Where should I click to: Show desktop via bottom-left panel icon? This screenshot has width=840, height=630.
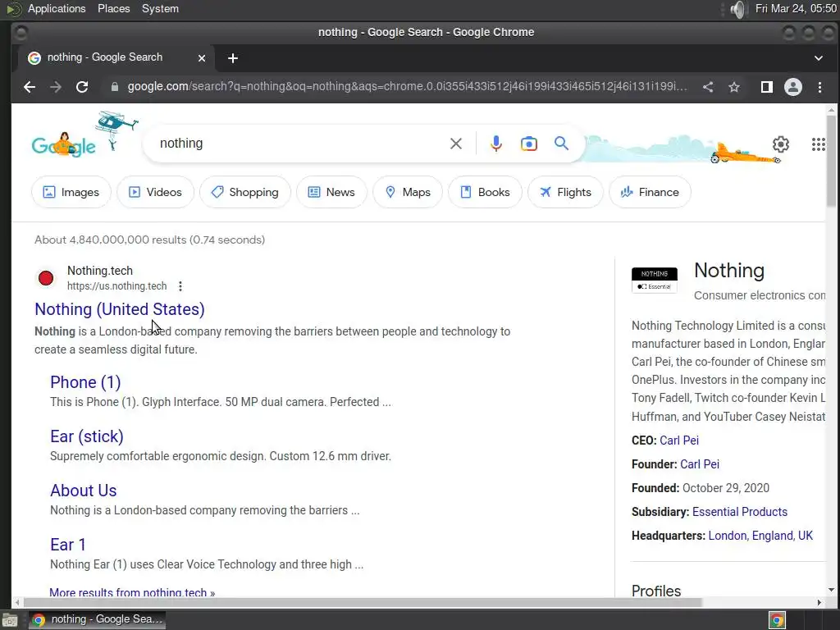coord(10,620)
